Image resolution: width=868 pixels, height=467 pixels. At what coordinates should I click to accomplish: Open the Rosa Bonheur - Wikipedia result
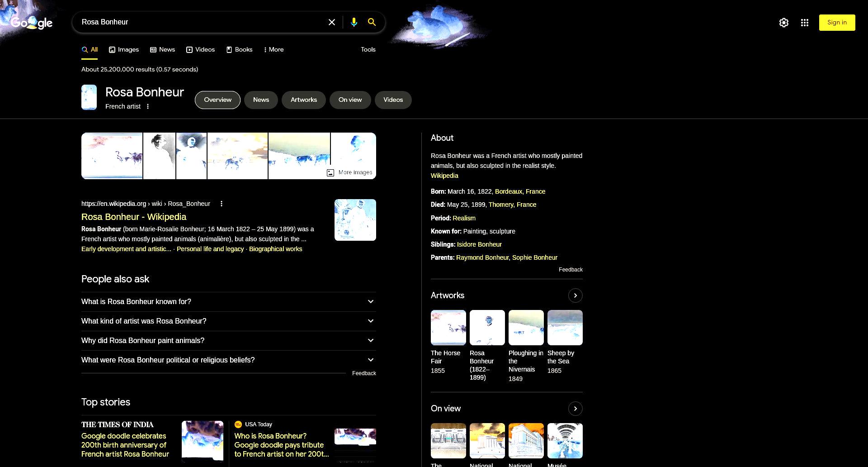coord(134,217)
